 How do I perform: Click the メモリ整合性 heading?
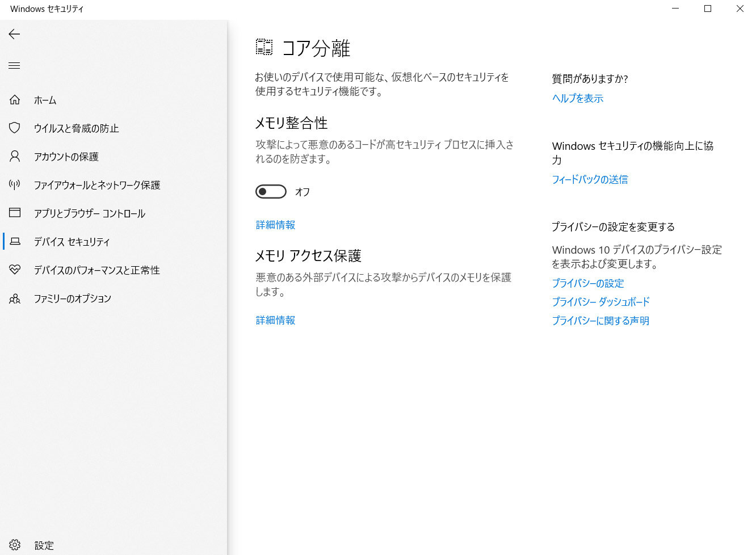pos(292,123)
